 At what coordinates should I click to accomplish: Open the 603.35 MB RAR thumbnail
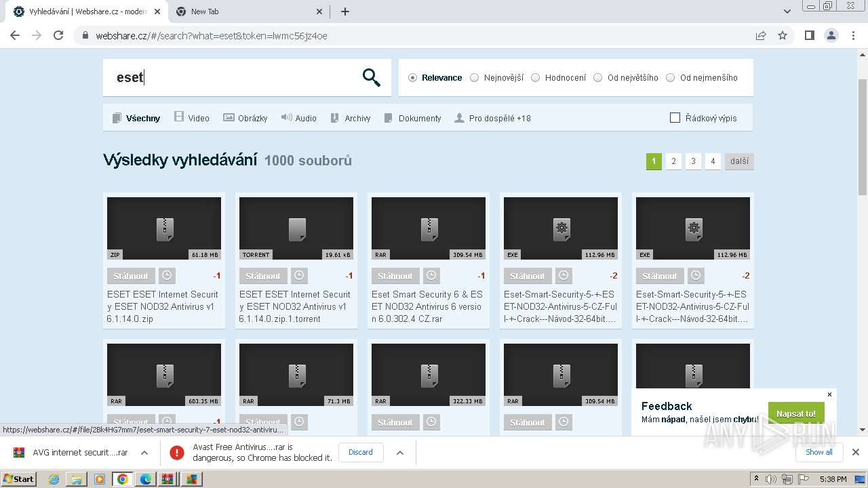(164, 375)
